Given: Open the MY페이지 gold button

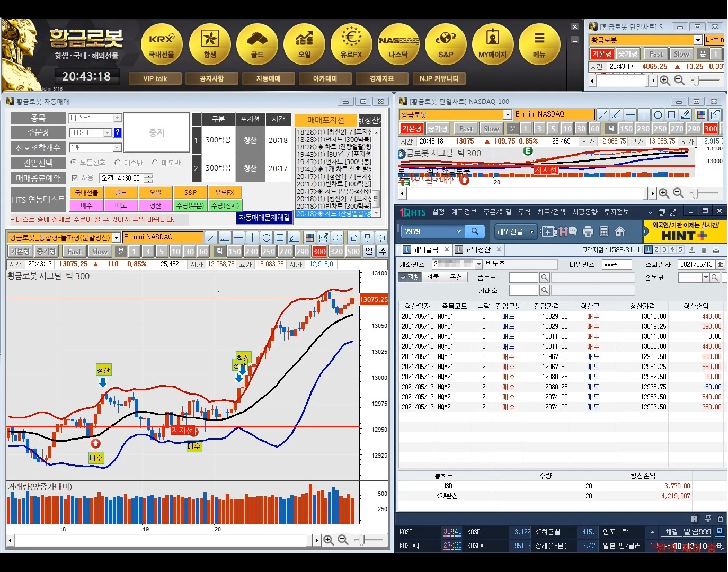Looking at the screenshot, I should 493,44.
